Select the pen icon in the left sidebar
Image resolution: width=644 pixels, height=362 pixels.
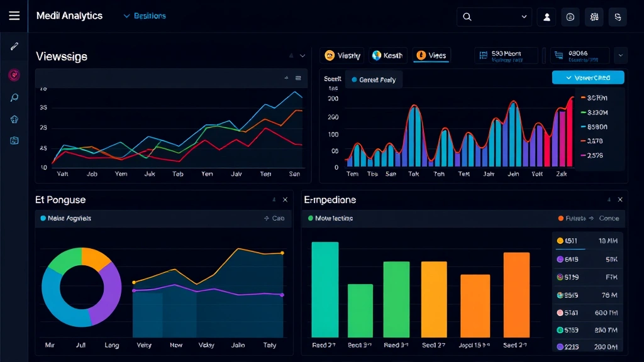pos(14,45)
